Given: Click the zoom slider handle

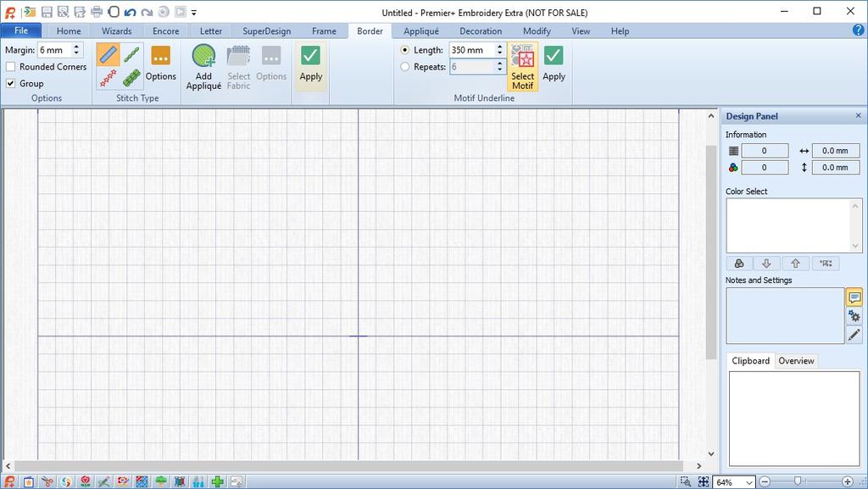Looking at the screenshot, I should [x=798, y=481].
